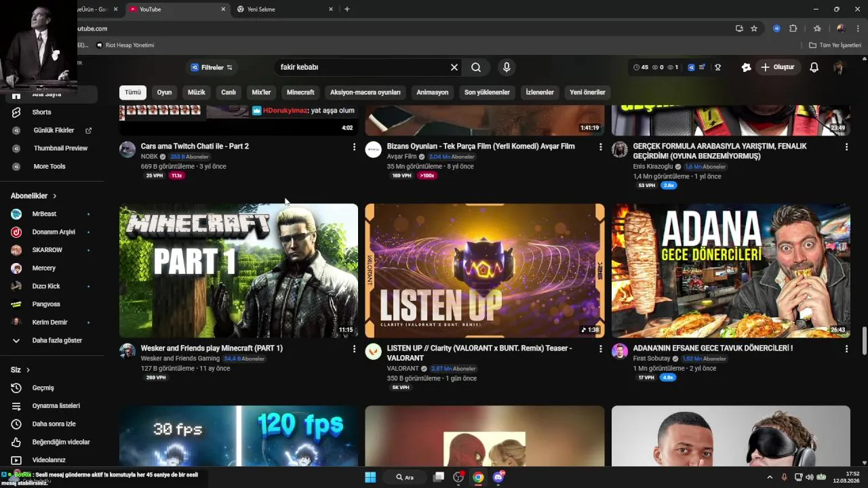Clear the search box with the X icon
Viewport: 868px width, 488px height.
(454, 67)
